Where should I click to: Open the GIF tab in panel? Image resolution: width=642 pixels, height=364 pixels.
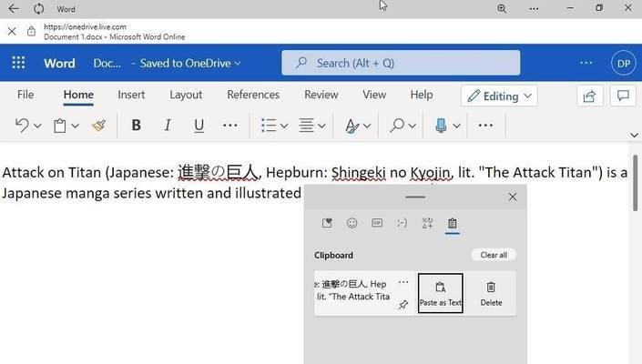coord(377,223)
